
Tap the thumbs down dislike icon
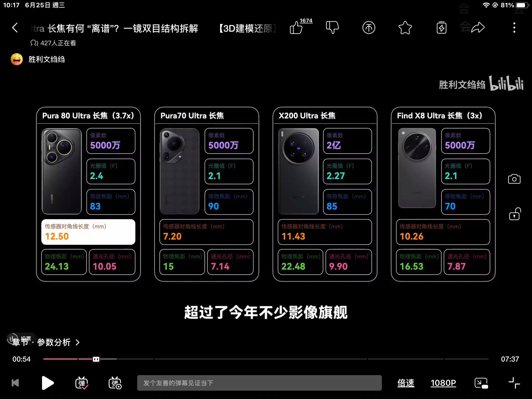332,28
